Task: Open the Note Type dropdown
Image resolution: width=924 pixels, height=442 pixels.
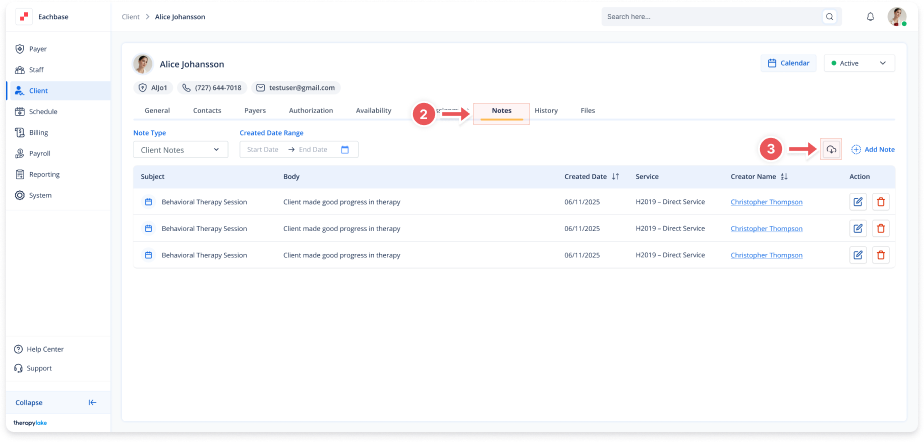Action: coord(180,150)
